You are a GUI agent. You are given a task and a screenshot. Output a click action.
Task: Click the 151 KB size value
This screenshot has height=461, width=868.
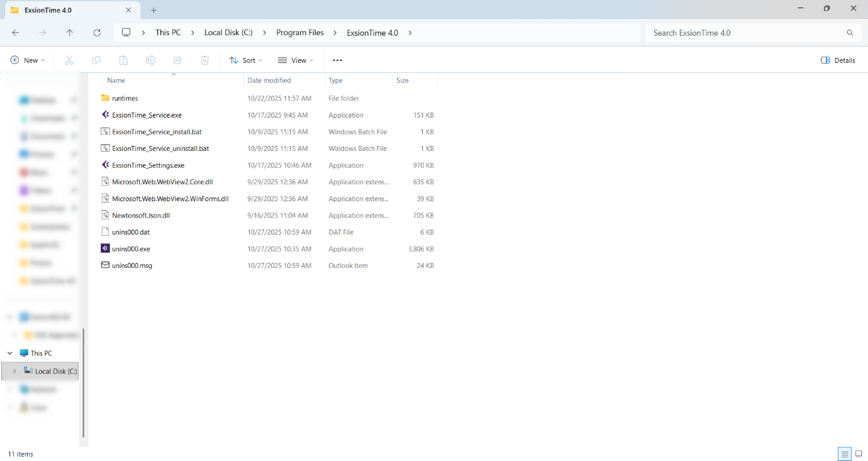tap(423, 115)
